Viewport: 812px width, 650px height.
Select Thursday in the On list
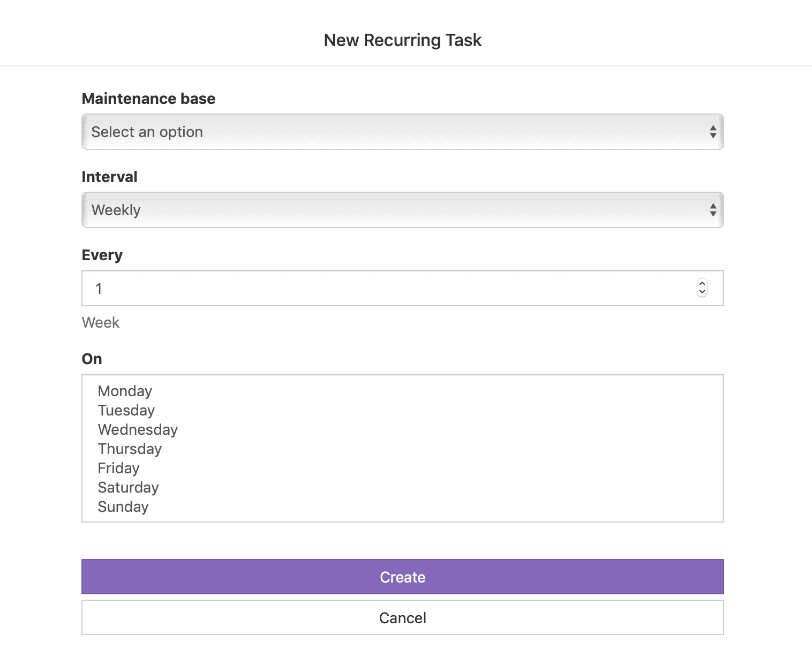click(130, 449)
